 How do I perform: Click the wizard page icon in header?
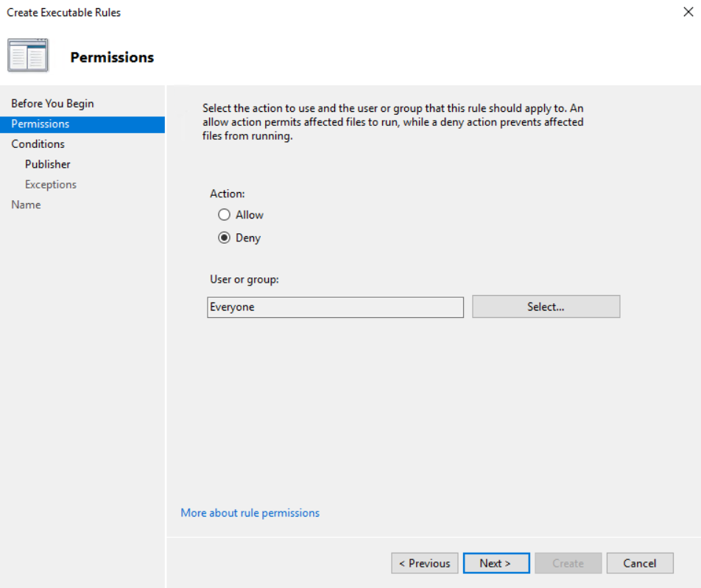(x=28, y=56)
